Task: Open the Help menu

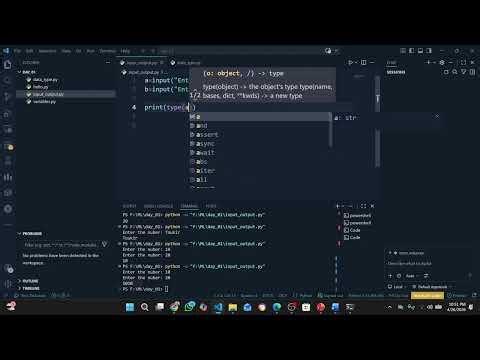Action: tap(125, 51)
